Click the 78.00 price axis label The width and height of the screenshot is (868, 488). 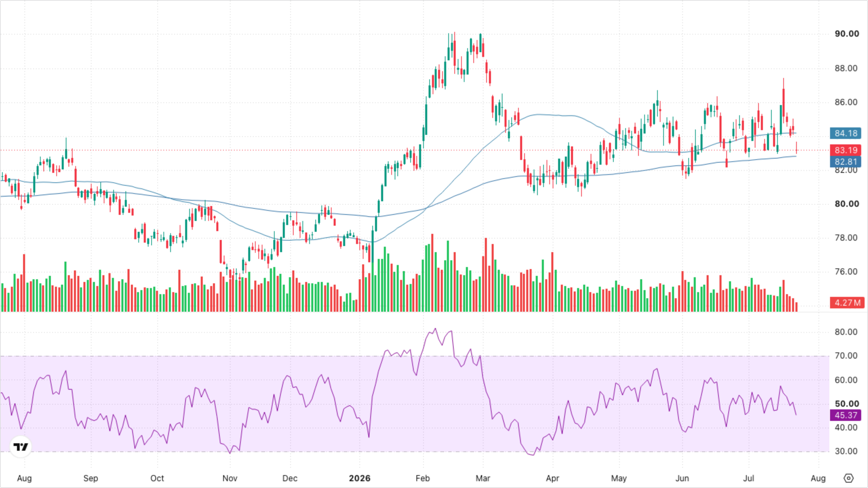846,238
